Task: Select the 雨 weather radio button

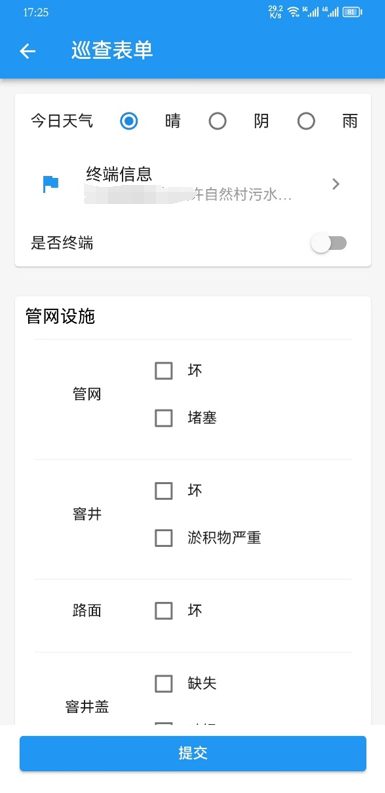Action: 306,121
